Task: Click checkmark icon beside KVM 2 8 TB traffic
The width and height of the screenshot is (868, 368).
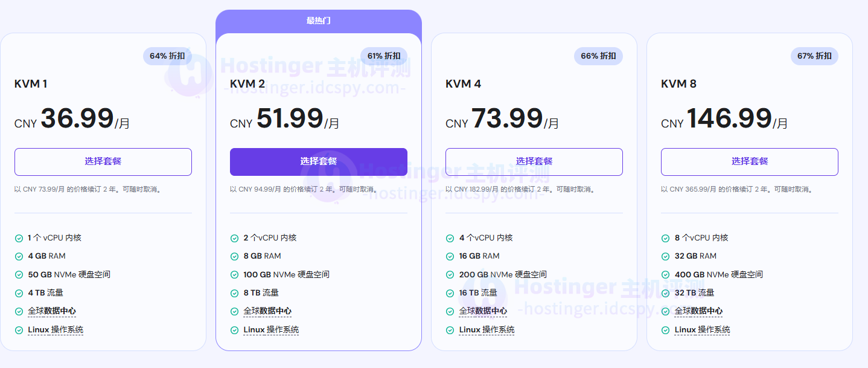Action: click(x=234, y=293)
